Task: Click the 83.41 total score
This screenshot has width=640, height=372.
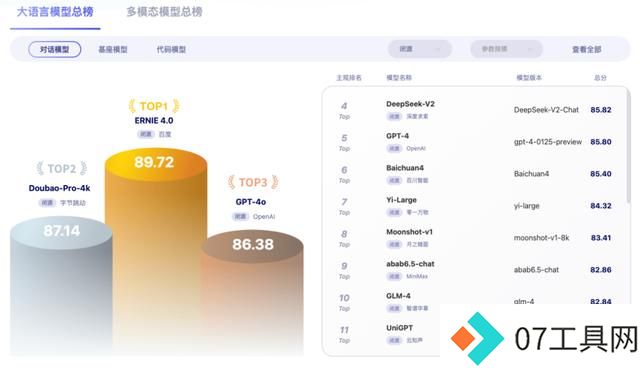Action: [x=601, y=238]
